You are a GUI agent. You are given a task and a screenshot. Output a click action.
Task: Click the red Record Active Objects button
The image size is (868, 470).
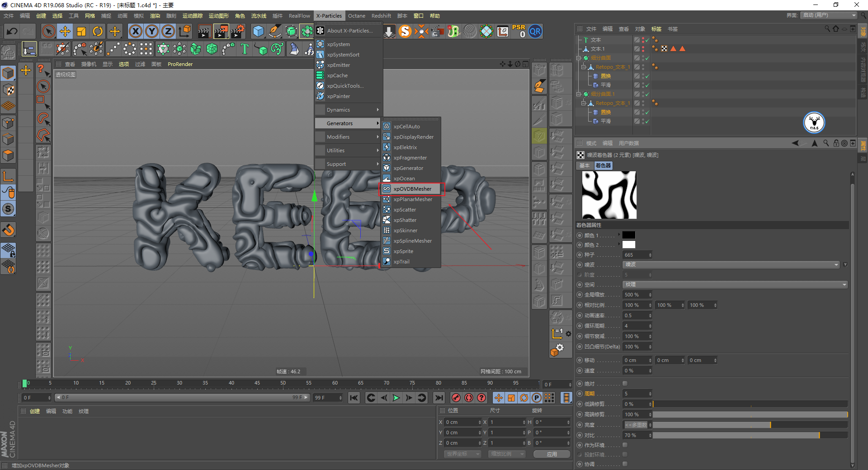pos(456,398)
